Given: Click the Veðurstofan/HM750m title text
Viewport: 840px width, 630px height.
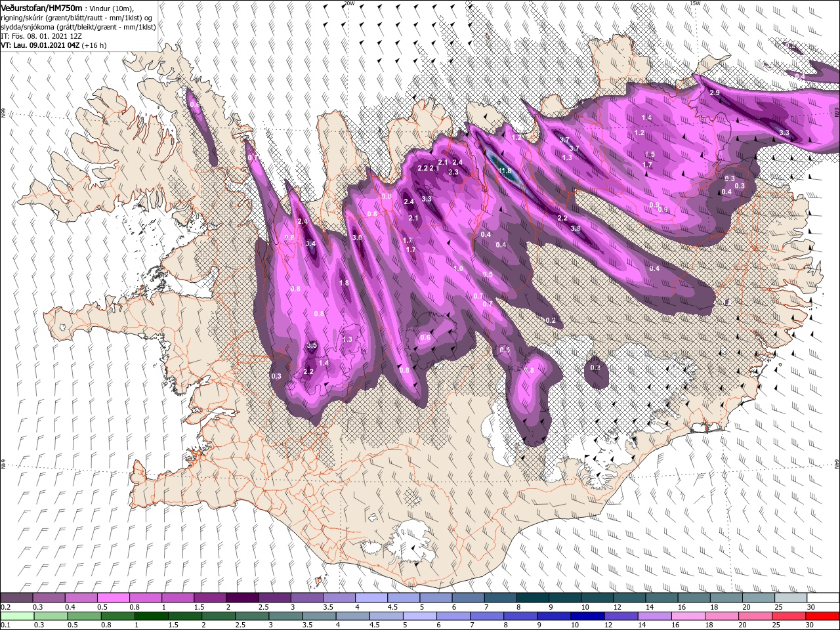Looking at the screenshot, I should click(41, 8).
